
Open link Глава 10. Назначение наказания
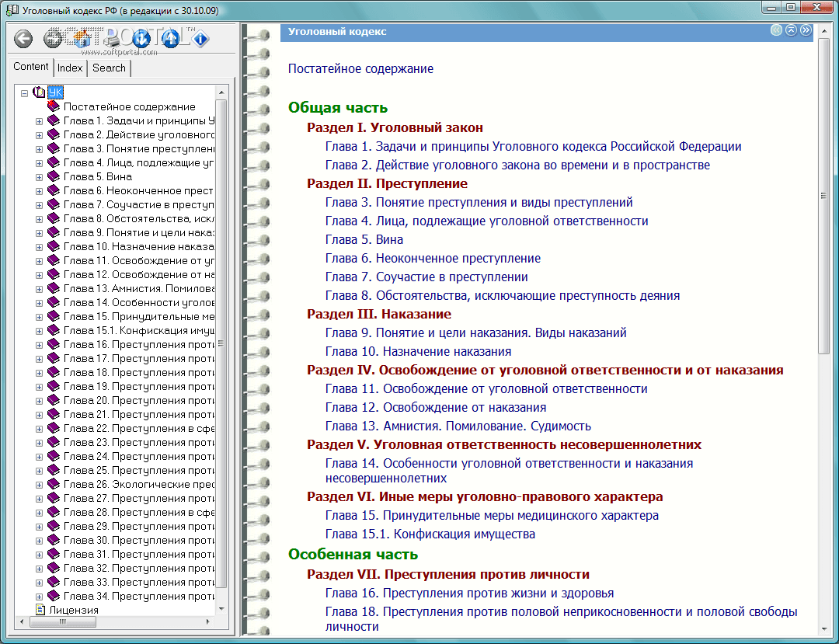419,351
